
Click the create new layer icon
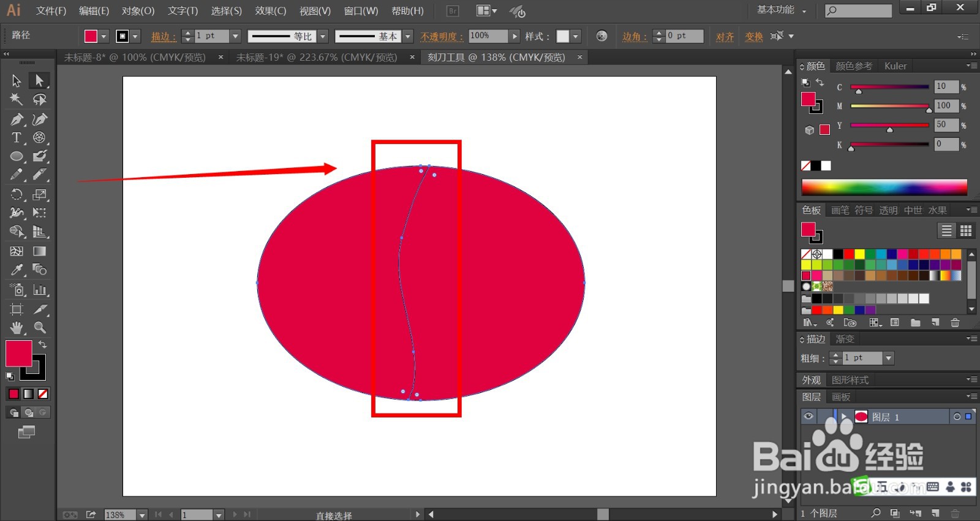click(x=935, y=513)
